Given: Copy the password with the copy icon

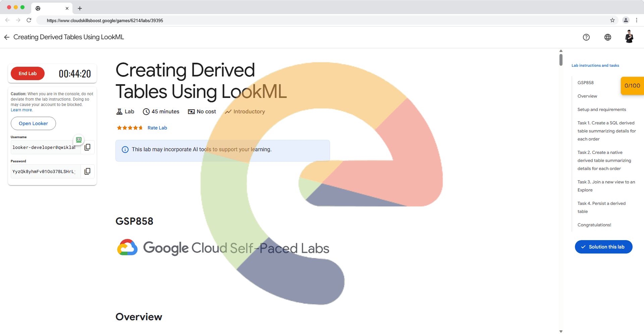Looking at the screenshot, I should tap(88, 171).
